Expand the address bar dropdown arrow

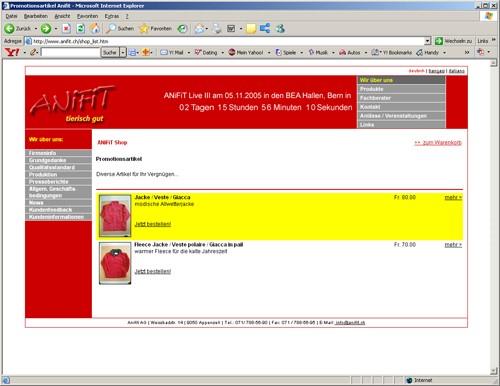coord(428,41)
